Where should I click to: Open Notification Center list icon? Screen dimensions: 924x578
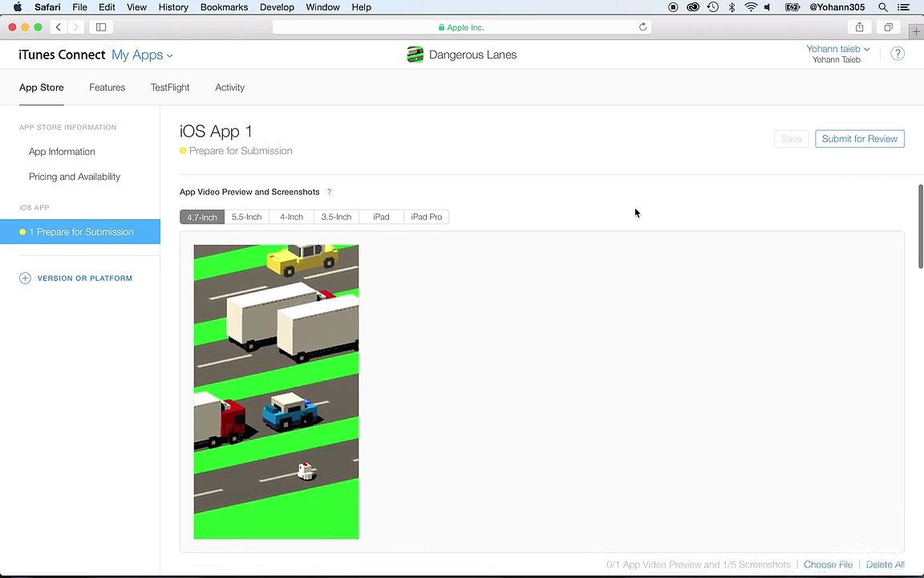pyautogui.click(x=903, y=7)
